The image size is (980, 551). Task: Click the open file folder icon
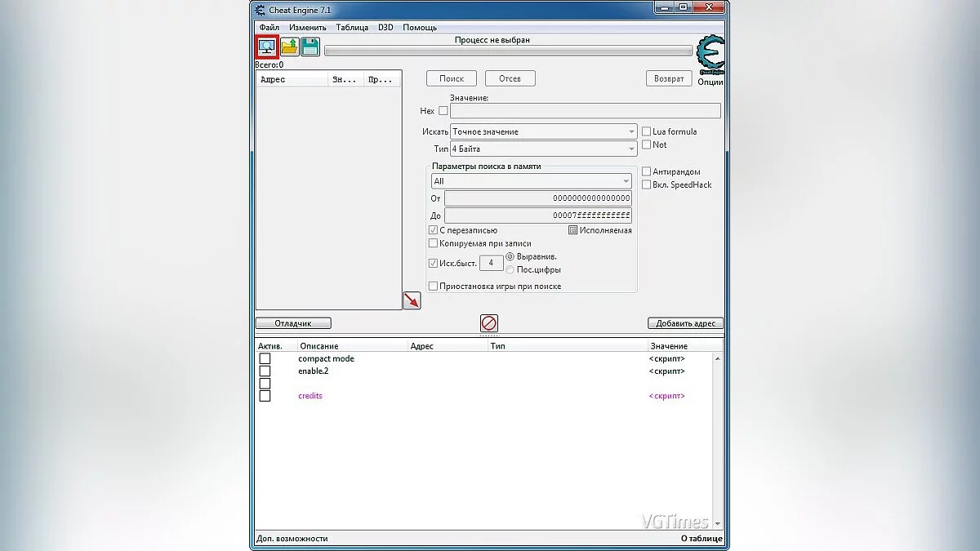(289, 47)
